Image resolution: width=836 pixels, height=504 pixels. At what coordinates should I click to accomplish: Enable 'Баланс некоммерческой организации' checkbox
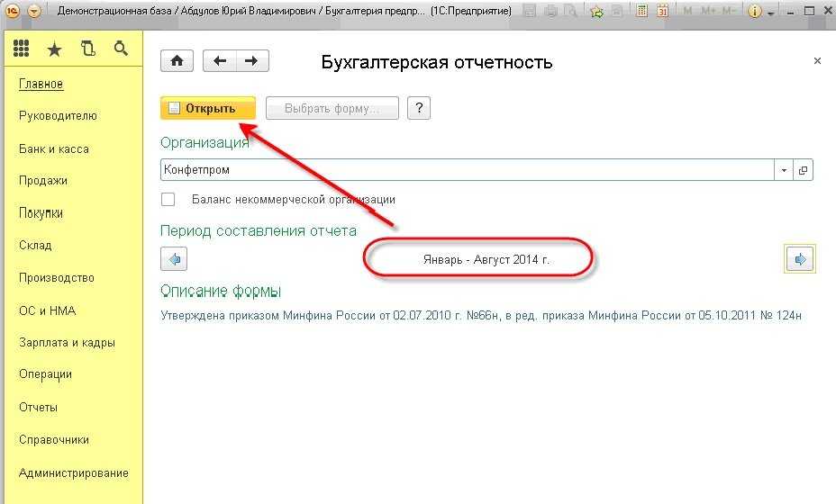[x=168, y=200]
